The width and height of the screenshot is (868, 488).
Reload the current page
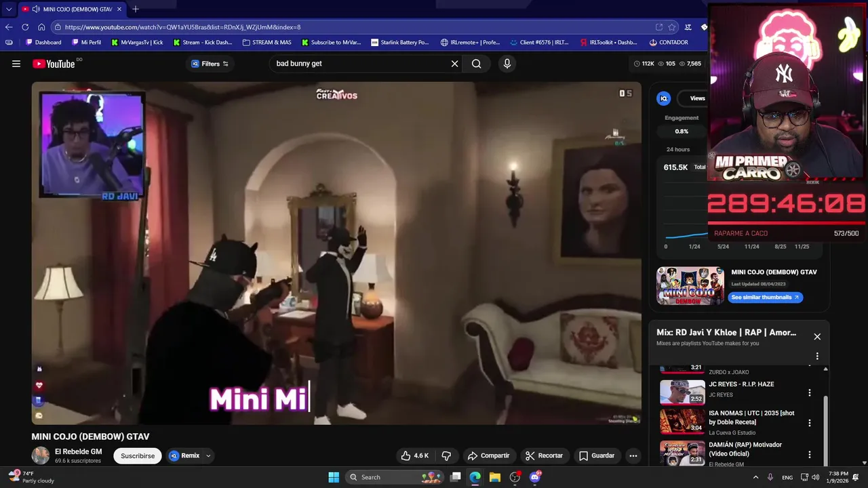[25, 27]
